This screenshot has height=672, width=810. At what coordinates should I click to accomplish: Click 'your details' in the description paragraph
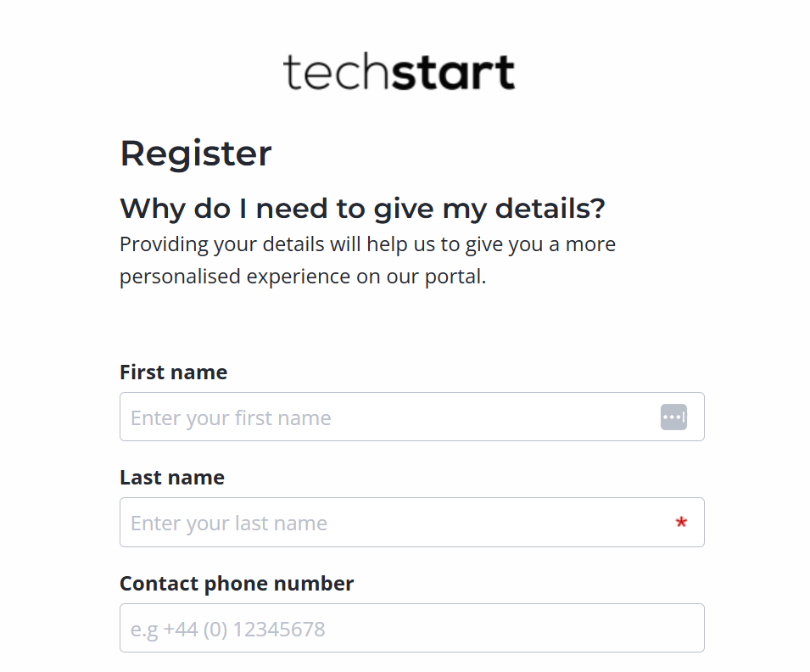point(271,244)
